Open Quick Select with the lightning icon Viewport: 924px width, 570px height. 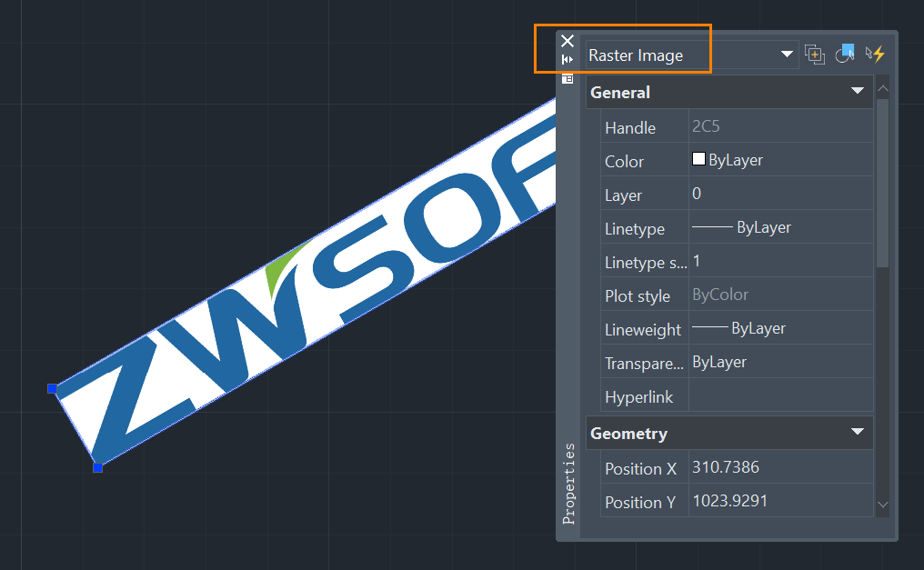tap(876, 55)
